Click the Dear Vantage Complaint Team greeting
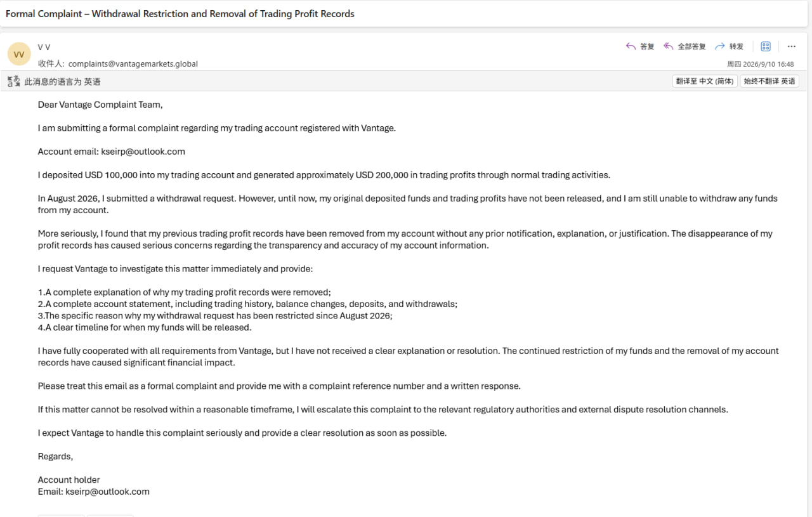 (x=100, y=105)
